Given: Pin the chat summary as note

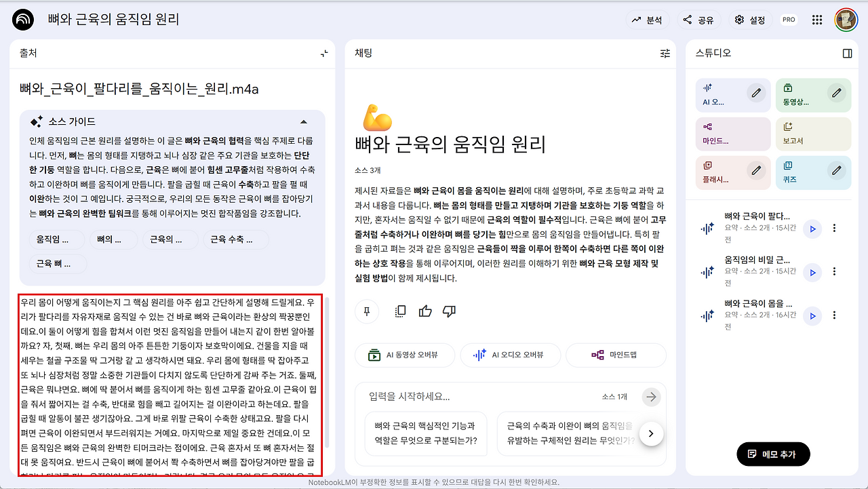Looking at the screenshot, I should [367, 311].
